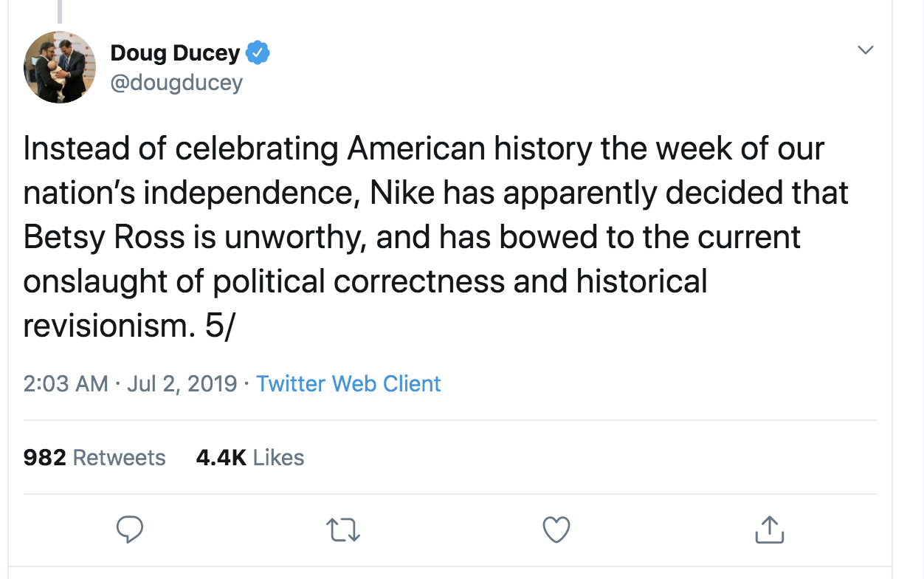Screen dimensions: 924x579
Task: Click the 2:03 AM timestamp
Action: [66, 384]
